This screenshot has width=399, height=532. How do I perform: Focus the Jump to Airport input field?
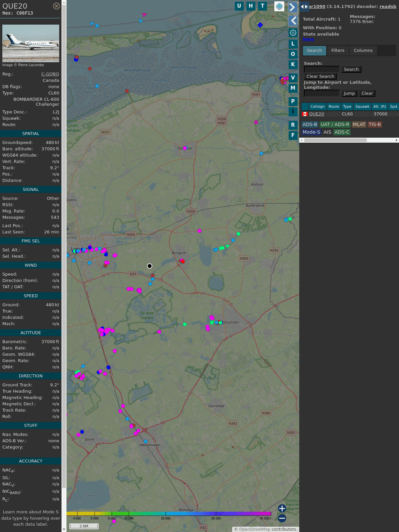tap(322, 93)
